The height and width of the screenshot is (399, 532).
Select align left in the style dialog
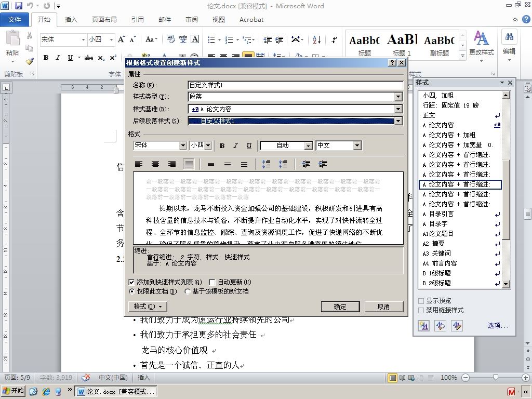138,164
